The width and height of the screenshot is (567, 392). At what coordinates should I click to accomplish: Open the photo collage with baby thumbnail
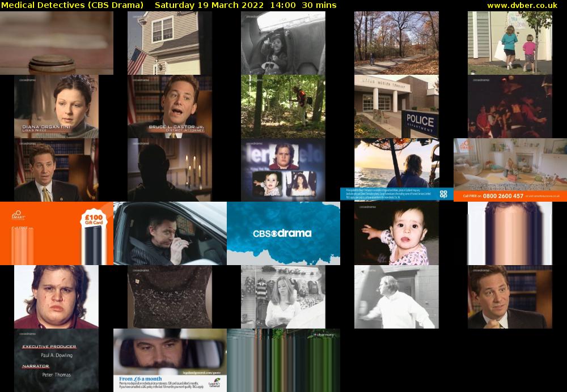(x=283, y=170)
